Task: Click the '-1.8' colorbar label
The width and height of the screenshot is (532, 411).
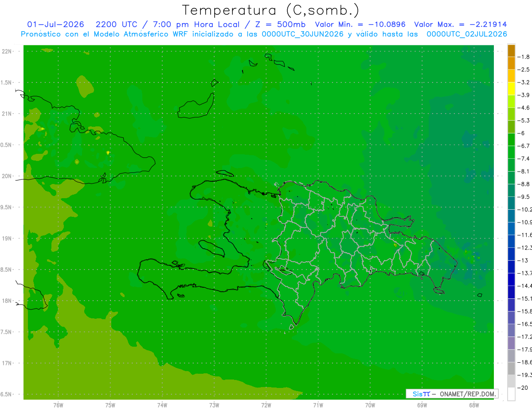Action: click(524, 57)
